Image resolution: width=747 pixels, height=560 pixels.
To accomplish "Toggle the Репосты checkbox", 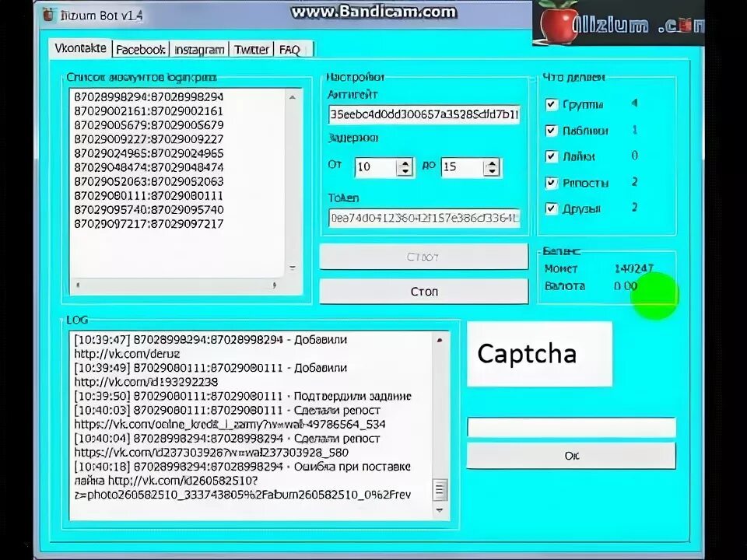I will tap(551, 183).
